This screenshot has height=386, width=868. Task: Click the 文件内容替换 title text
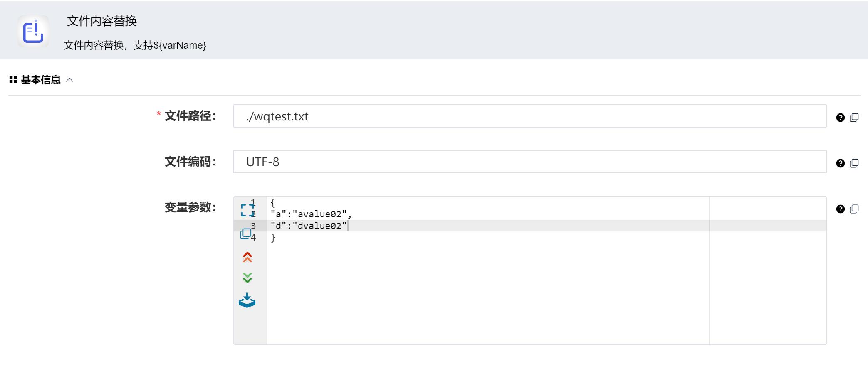pos(102,21)
